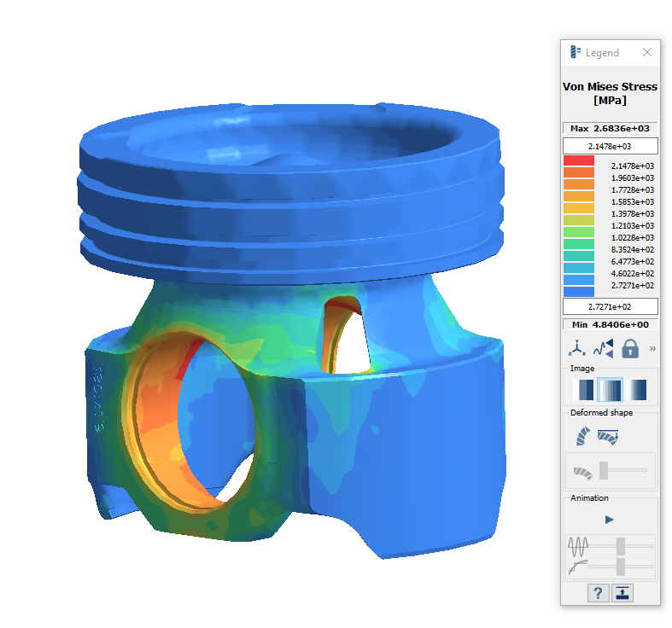Image resolution: width=672 pixels, height=628 pixels.
Task: Click the deformation scale slider handle
Action: click(605, 470)
